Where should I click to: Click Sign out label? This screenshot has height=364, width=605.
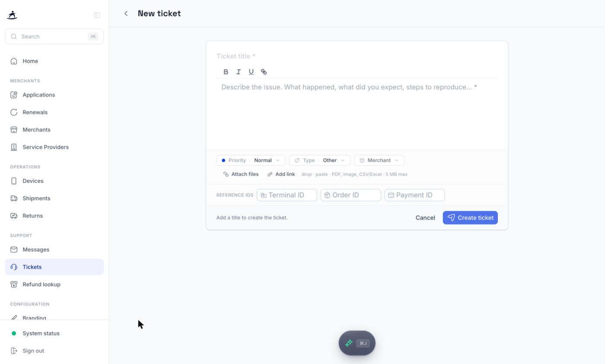(33, 351)
